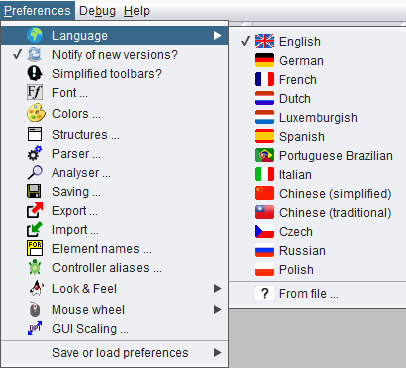
Task: Click the Analyser magnifying glass icon
Action: click(x=35, y=172)
